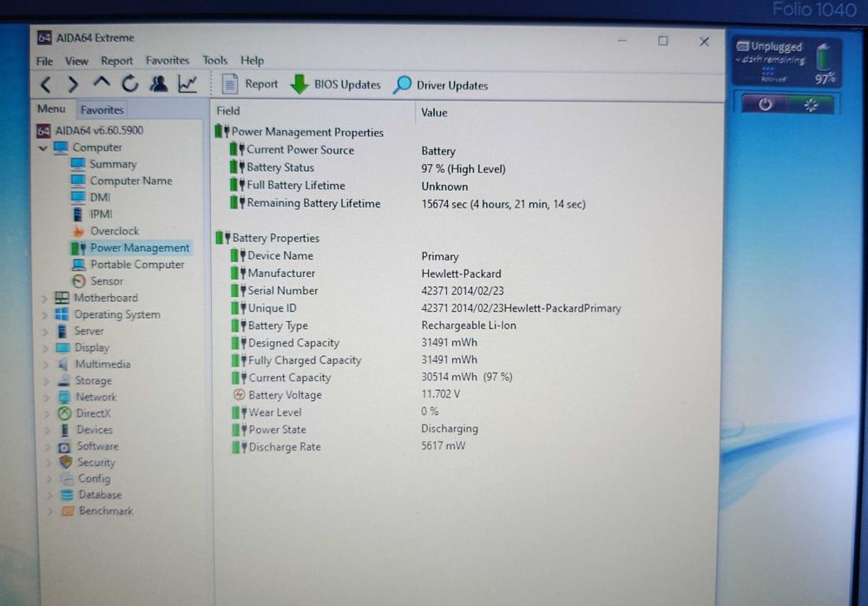Select the Battery Properties group header

(268, 238)
